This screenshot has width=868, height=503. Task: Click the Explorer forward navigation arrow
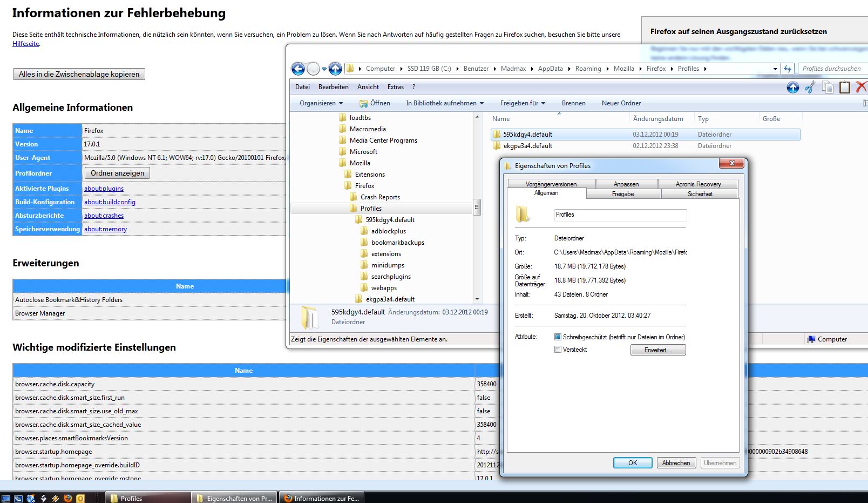pos(313,69)
